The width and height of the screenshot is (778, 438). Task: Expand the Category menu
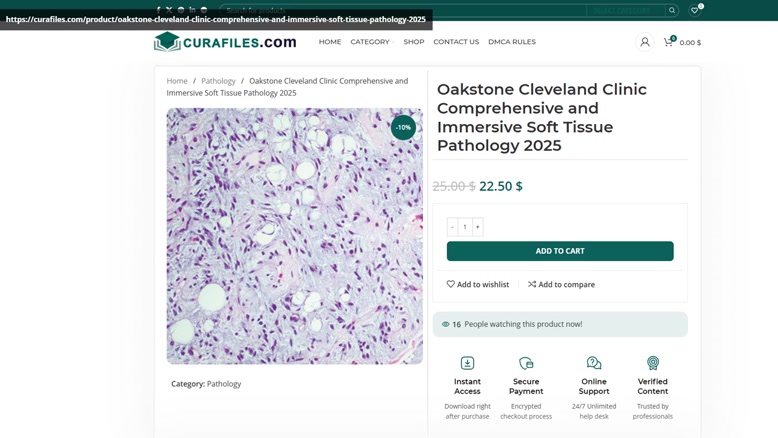click(x=372, y=42)
